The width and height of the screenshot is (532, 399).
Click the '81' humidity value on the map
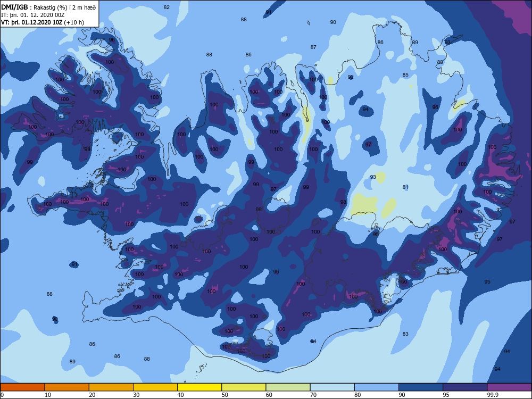405,187
